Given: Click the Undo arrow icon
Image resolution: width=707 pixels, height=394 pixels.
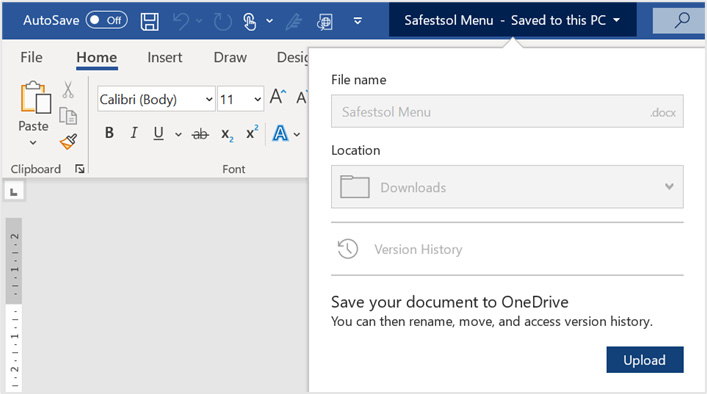Looking at the screenshot, I should [x=181, y=21].
